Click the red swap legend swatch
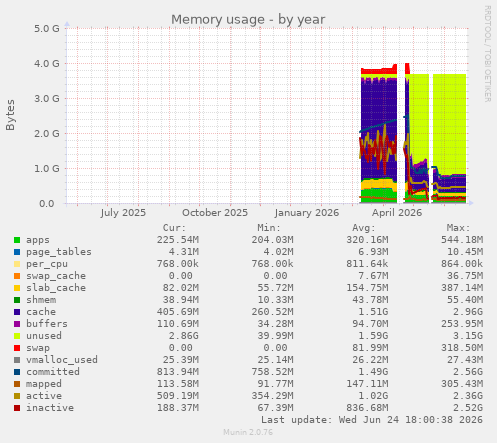Image resolution: width=497 pixels, height=443 pixels. click(17, 348)
